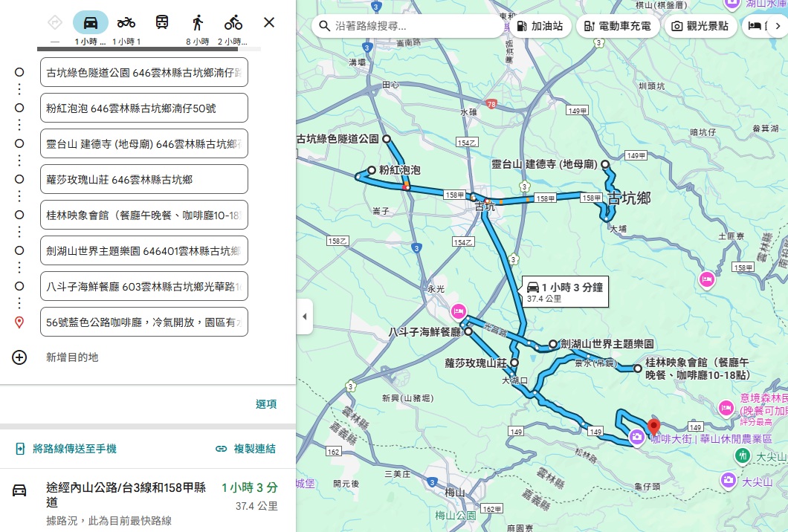Switch to the walking directions tab

tap(196, 22)
